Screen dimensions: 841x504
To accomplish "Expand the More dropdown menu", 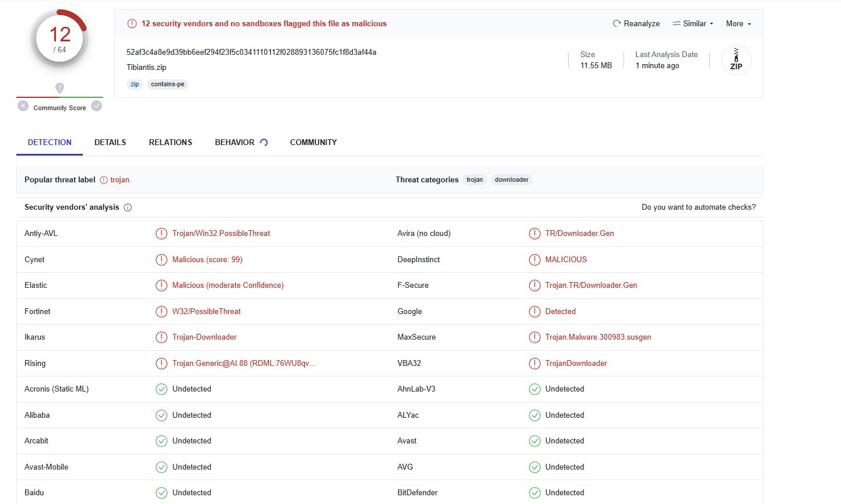I will [738, 23].
